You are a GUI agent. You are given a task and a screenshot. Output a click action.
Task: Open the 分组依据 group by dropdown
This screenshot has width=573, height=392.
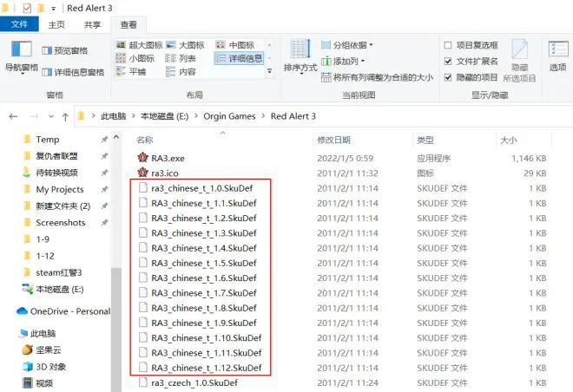[348, 45]
